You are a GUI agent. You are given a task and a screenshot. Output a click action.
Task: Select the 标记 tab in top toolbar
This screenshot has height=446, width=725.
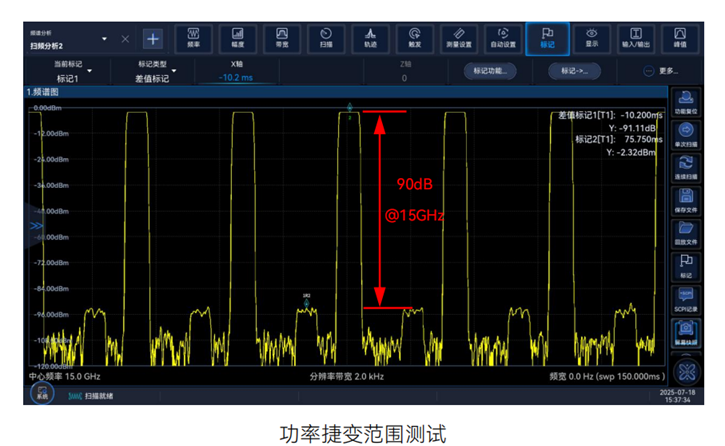tap(547, 38)
